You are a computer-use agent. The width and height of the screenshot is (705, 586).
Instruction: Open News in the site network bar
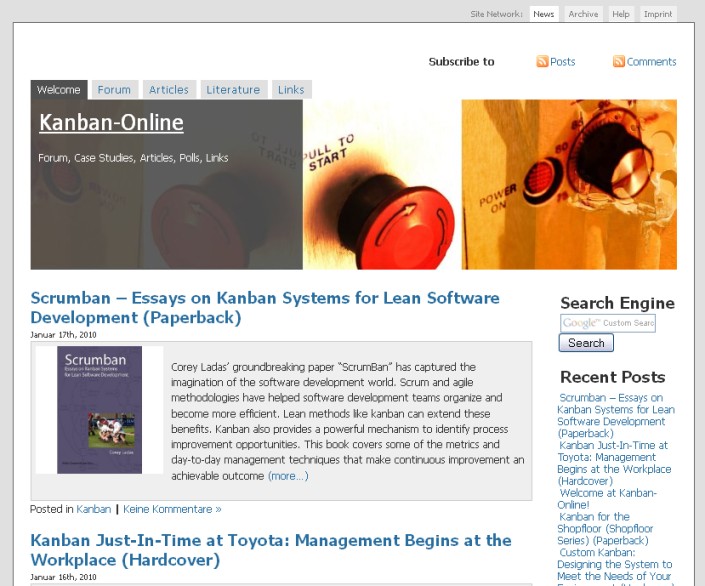[543, 14]
